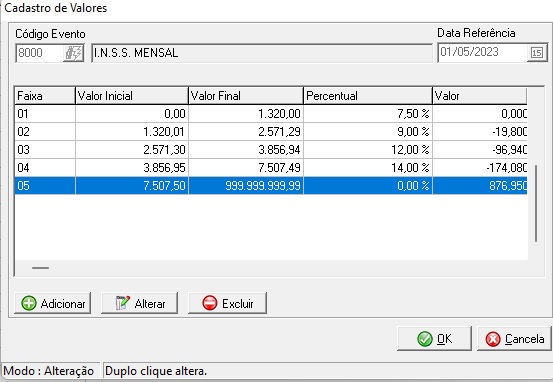Click the Faixa column header
Screen dimensions: 553x382
point(45,96)
